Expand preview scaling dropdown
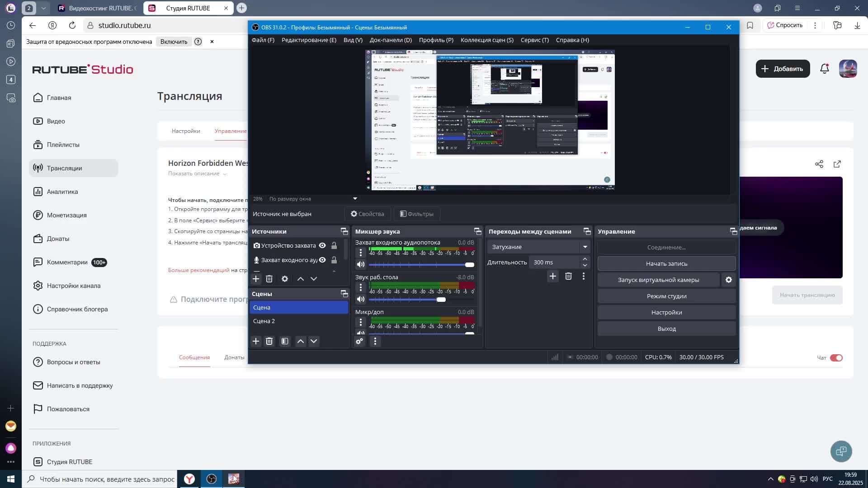 pyautogui.click(x=355, y=199)
